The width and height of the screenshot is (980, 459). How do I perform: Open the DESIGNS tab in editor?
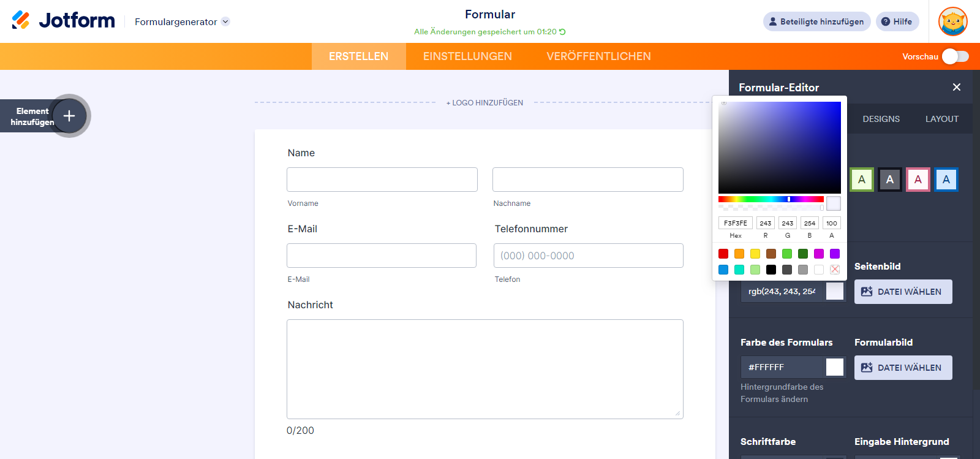point(881,119)
